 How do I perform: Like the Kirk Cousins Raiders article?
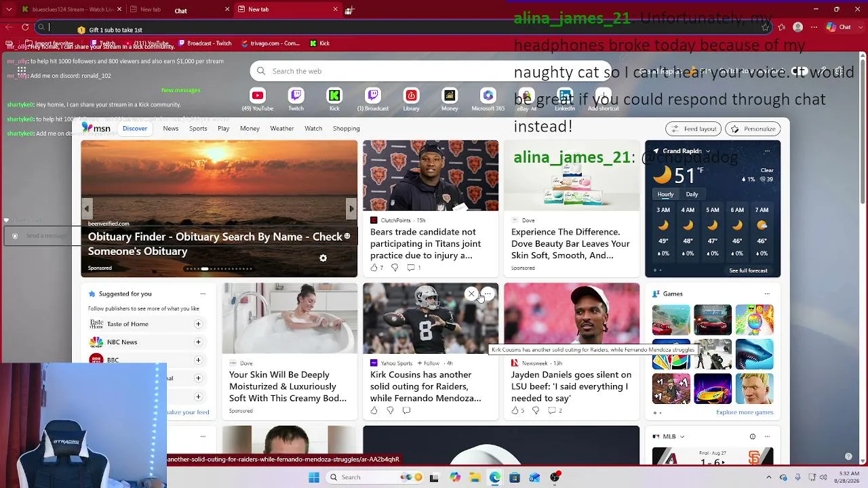click(374, 410)
